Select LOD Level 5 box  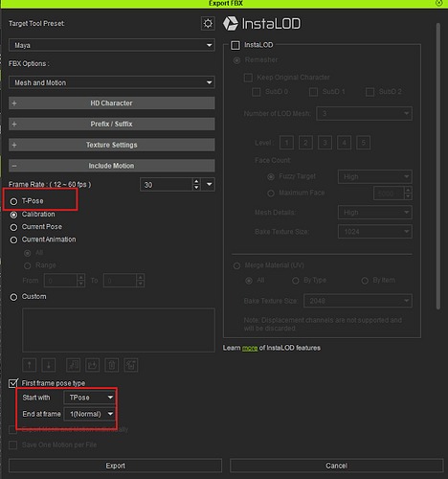coord(363,143)
